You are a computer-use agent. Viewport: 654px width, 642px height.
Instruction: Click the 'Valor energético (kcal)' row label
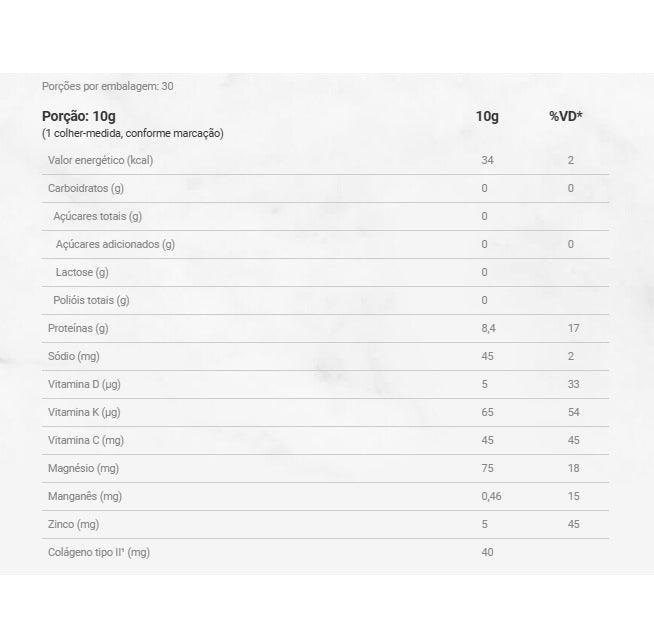[x=100, y=160]
